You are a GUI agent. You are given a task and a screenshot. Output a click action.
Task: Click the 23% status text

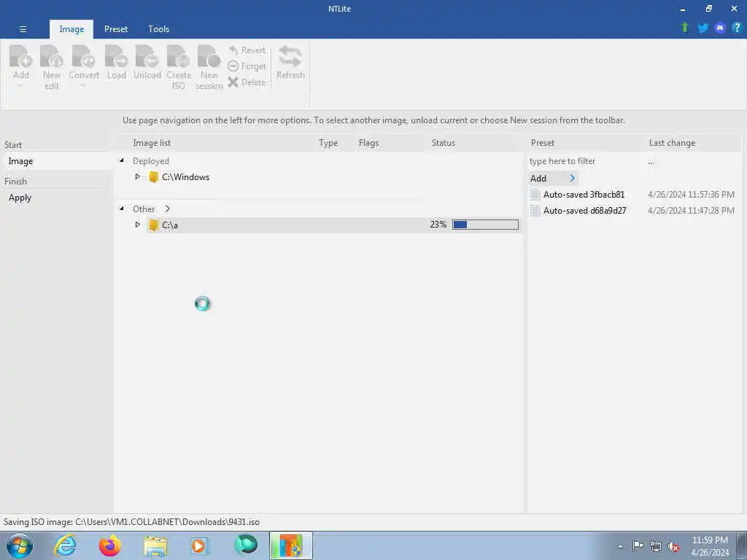pos(438,225)
